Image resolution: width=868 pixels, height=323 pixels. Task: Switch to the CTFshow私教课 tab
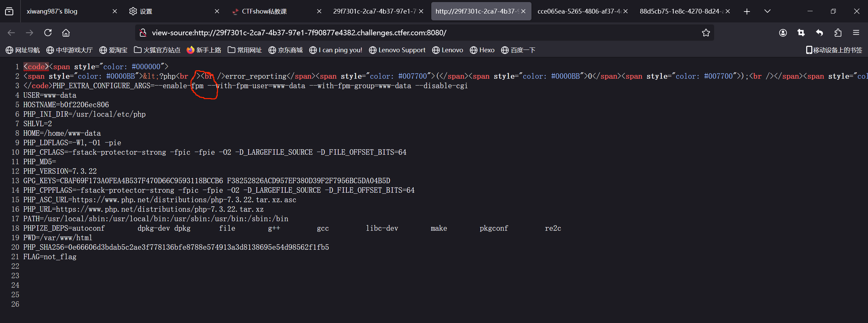(x=268, y=12)
